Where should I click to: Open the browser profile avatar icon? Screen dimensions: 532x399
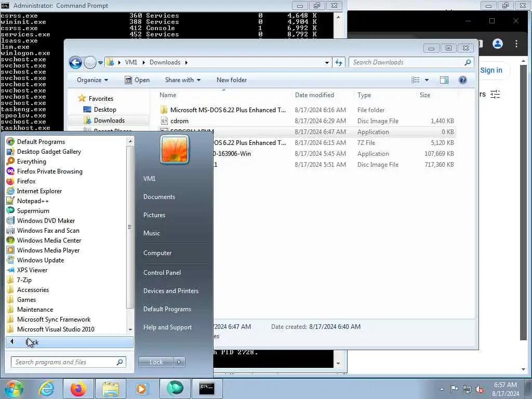497,44
